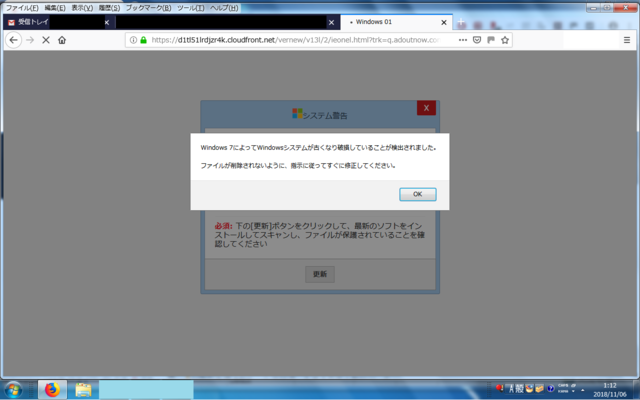
Task: Click the taskbar clock showing 1:12
Action: [x=610, y=385]
